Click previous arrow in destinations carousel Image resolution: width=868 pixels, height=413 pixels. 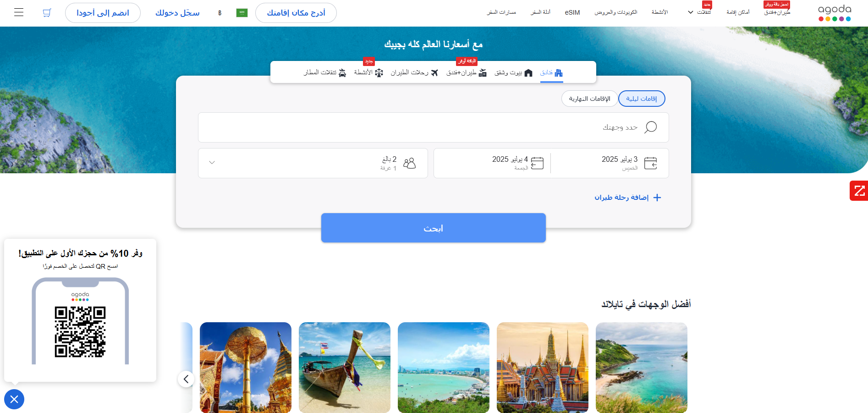coord(186,379)
